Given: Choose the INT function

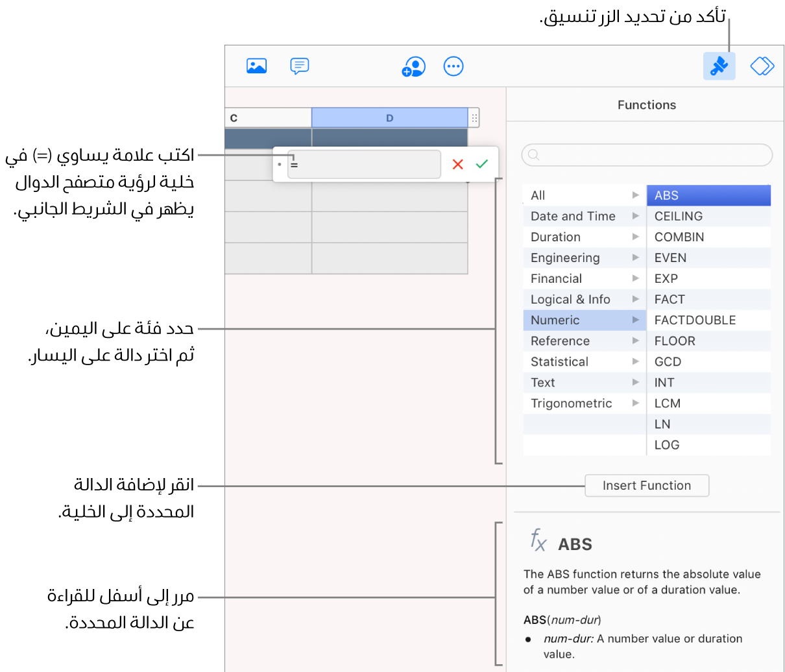Looking at the screenshot, I should 709,382.
